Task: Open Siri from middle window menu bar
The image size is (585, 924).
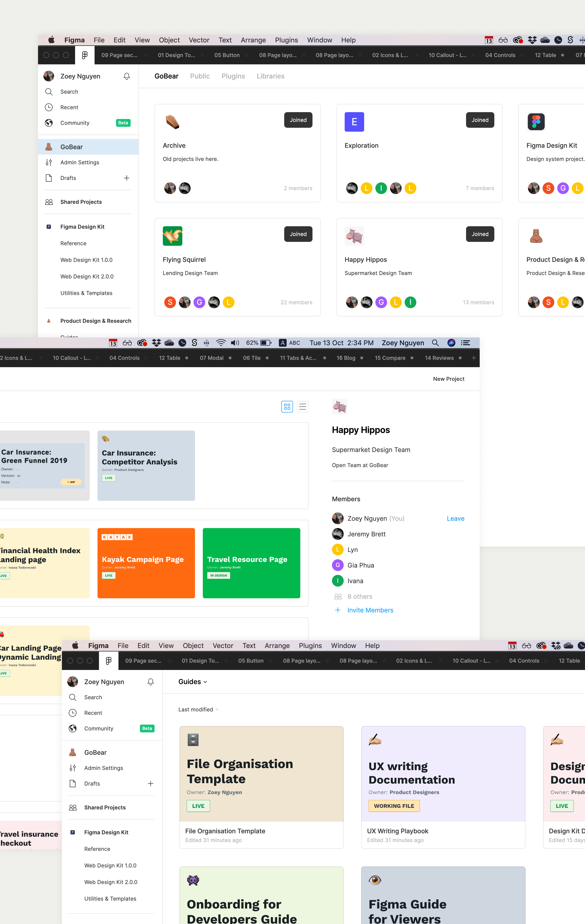Action: pos(451,343)
